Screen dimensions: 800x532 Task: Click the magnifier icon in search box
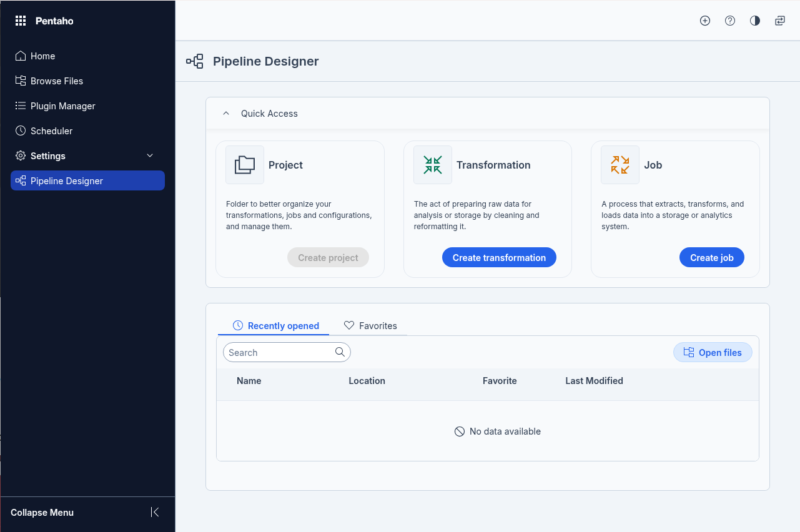340,352
